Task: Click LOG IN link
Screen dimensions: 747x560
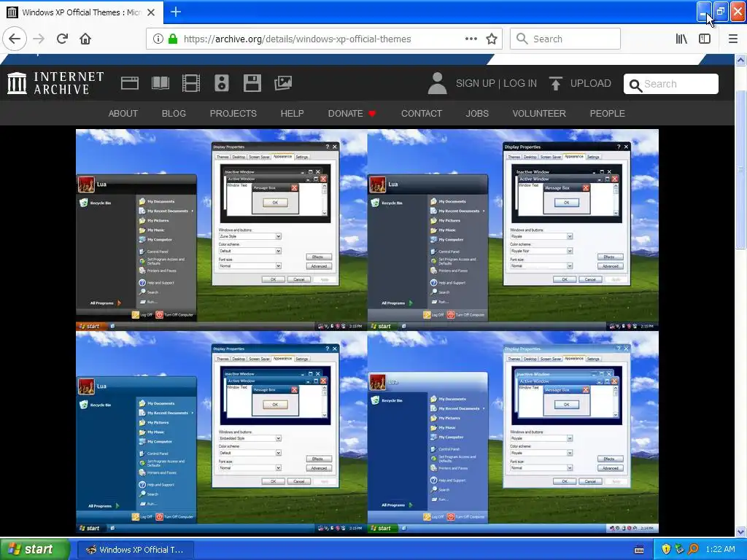Action: (519, 83)
